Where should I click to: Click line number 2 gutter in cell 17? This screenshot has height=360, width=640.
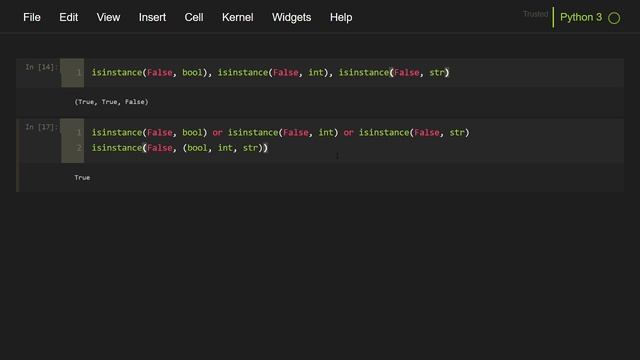click(79, 148)
